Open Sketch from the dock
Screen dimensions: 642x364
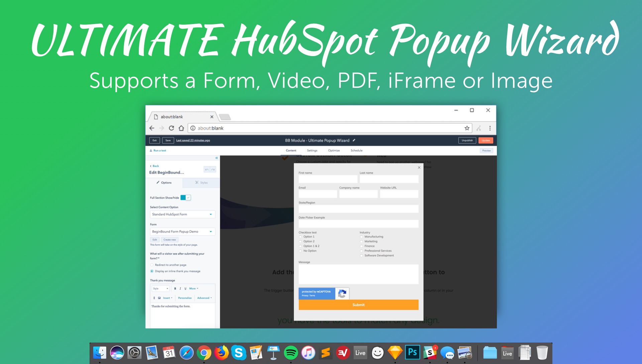pos(395,353)
